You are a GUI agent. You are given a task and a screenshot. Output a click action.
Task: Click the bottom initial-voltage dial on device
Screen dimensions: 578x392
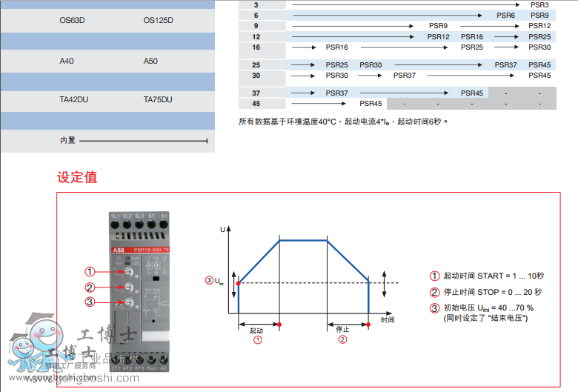tap(127, 302)
